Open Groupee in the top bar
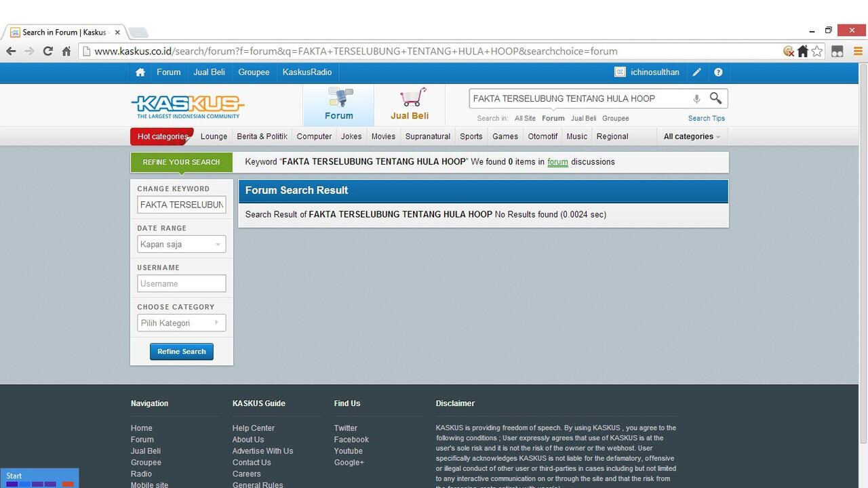 (x=254, y=72)
